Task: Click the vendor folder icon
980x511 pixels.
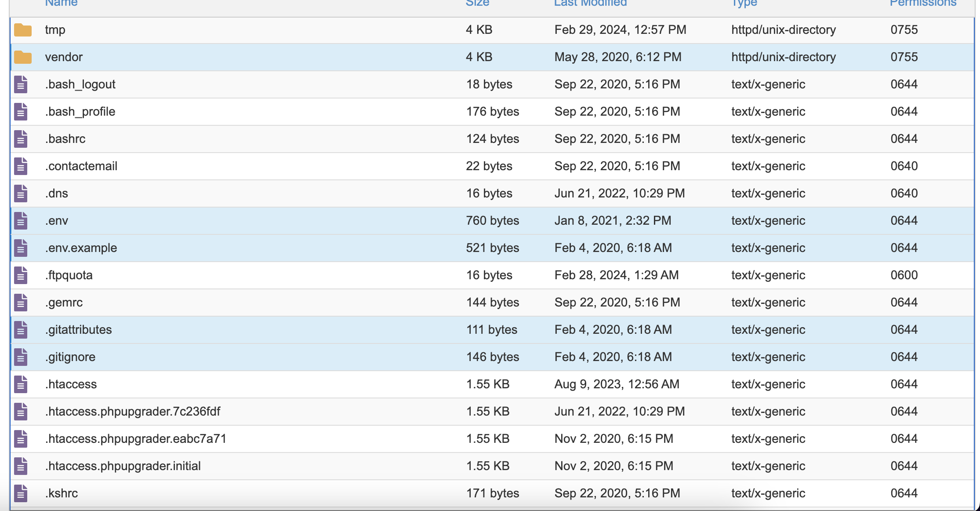Action: 23,58
